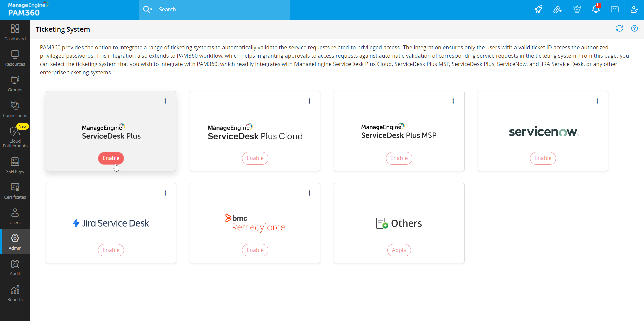Open ServiceDesk Plus Cloud card options menu

click(309, 101)
